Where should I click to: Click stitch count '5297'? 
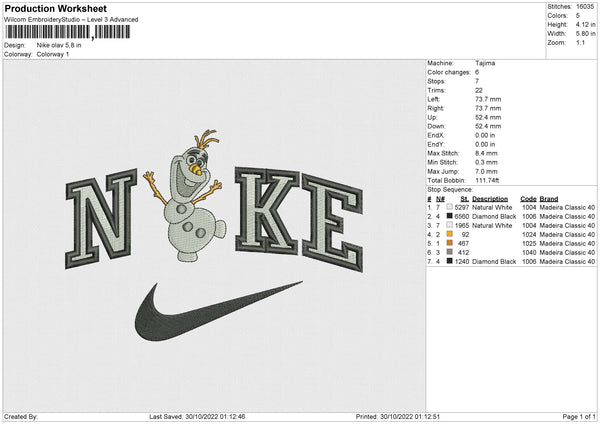click(462, 207)
